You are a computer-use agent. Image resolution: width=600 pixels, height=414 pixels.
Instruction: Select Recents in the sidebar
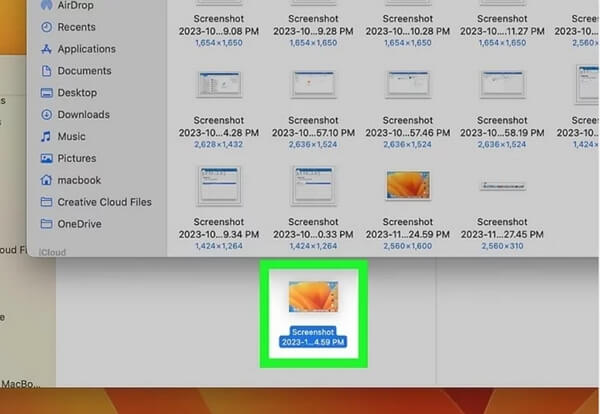[x=76, y=27]
